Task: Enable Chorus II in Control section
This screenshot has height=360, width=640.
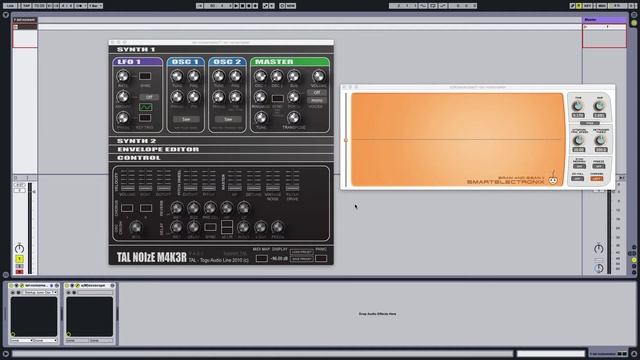Action: coord(146,208)
